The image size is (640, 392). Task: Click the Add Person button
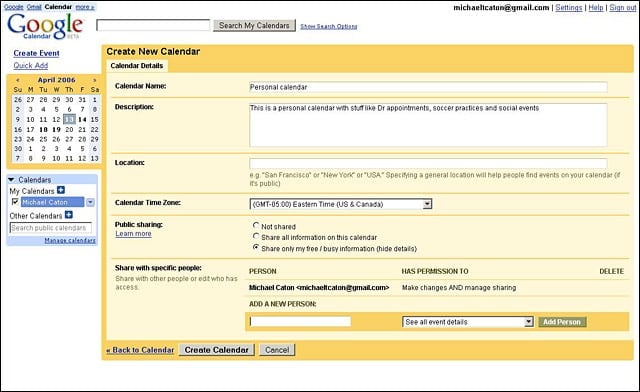(x=562, y=322)
